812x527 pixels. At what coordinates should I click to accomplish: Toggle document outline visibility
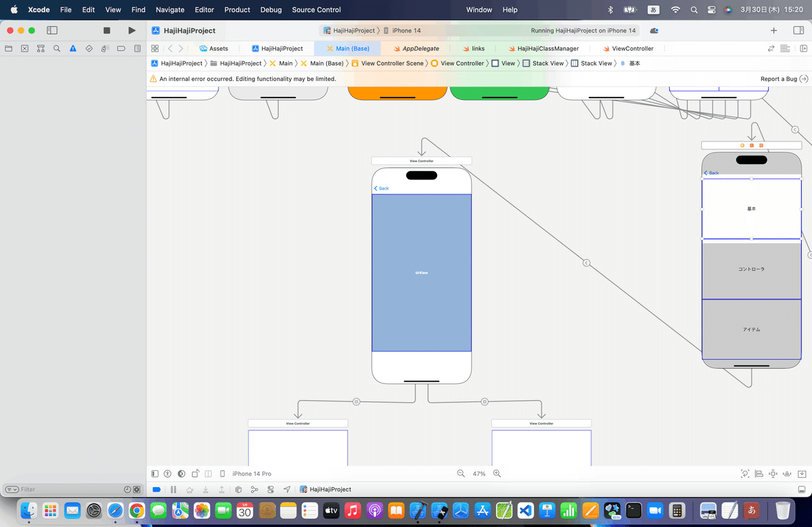click(155, 474)
